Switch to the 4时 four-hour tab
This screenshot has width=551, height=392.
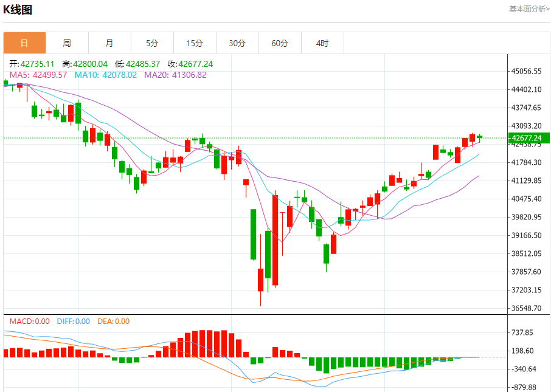pyautogui.click(x=322, y=43)
